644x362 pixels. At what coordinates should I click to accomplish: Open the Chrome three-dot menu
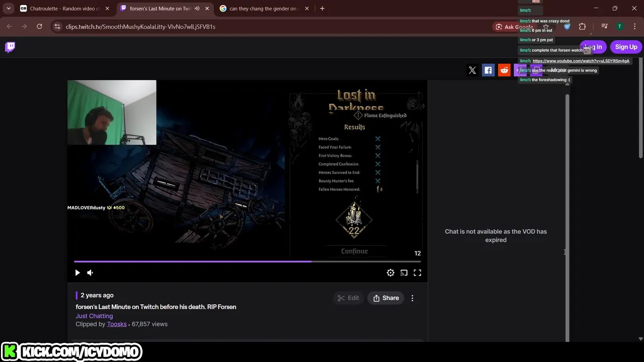pyautogui.click(x=635, y=27)
